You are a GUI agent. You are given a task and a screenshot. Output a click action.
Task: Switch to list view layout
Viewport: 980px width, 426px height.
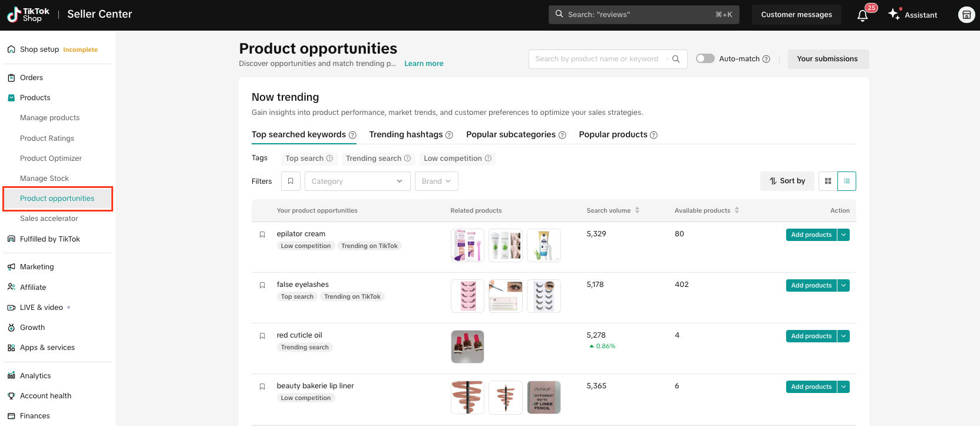pos(847,181)
